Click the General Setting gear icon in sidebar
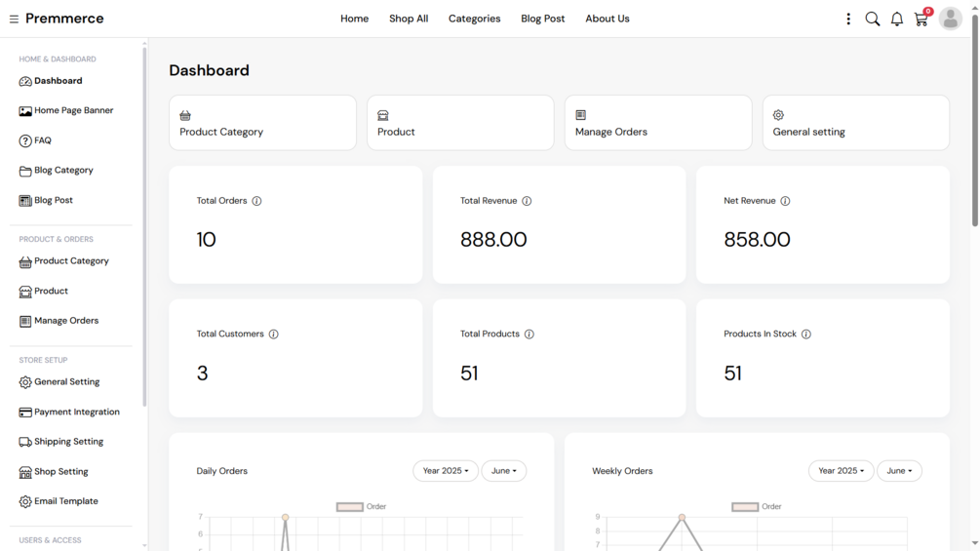The image size is (980, 551). coord(25,382)
